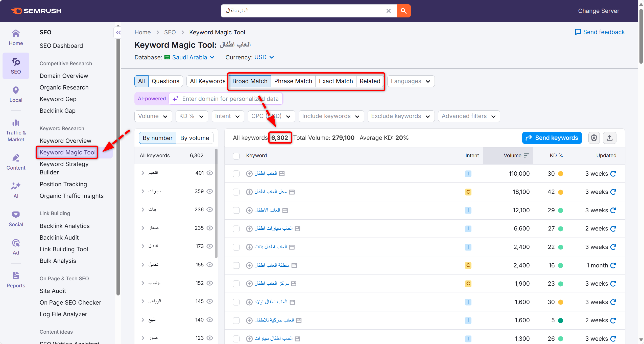This screenshot has width=644, height=344.
Task: Refresh the metrics for العاب اطفال keyword
Action: coord(613,174)
